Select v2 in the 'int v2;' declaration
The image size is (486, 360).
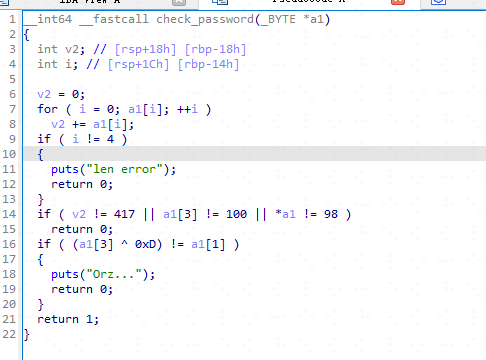click(72, 49)
